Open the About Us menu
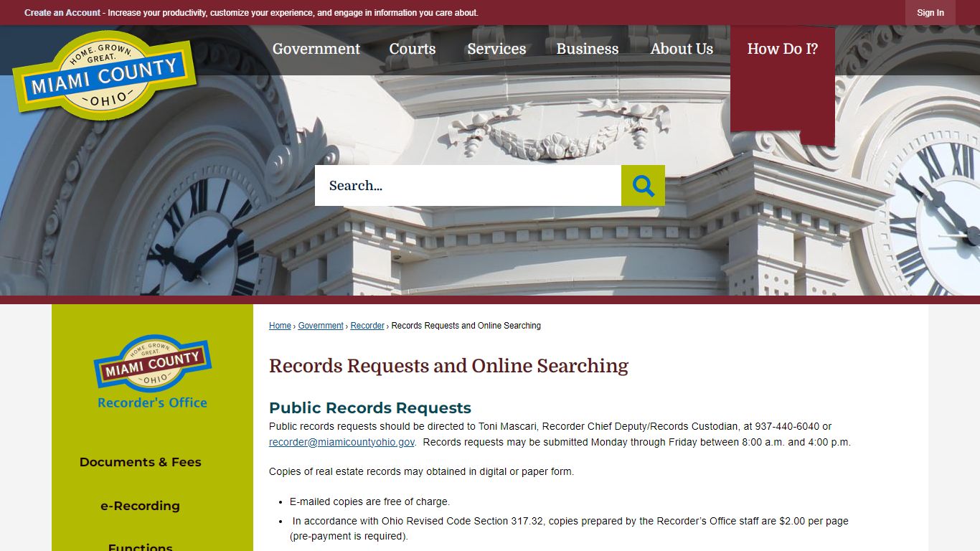980x551 pixels. pyautogui.click(x=682, y=49)
